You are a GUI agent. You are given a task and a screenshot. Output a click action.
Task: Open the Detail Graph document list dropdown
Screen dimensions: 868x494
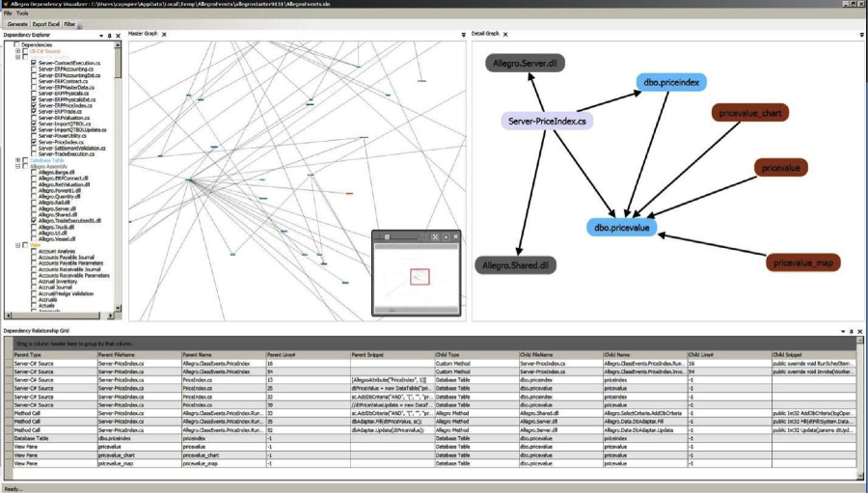pyautogui.click(x=862, y=35)
